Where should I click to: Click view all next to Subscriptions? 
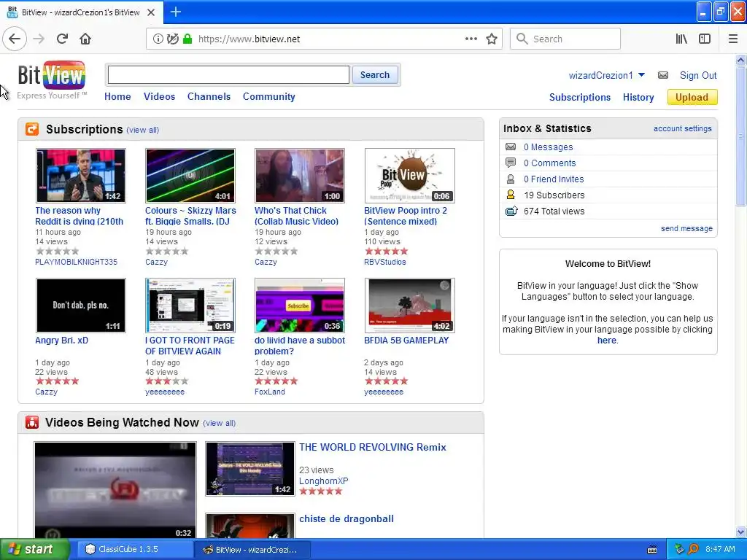coord(142,130)
